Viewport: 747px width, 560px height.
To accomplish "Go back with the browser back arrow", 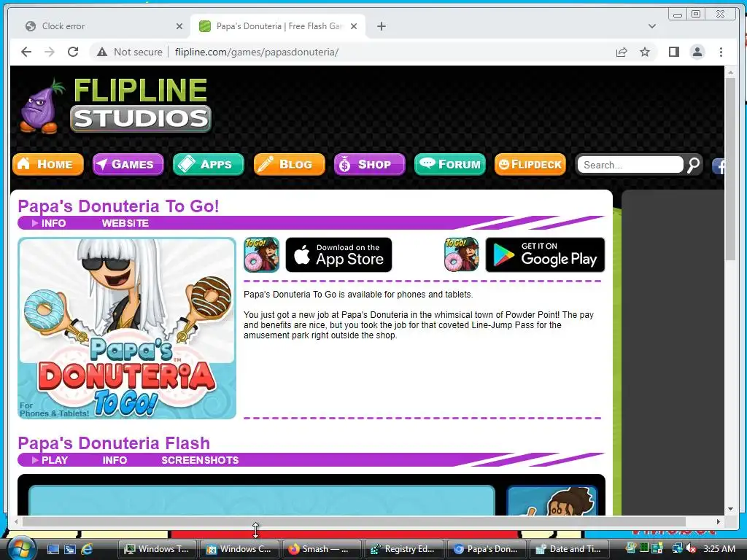I will coord(26,52).
